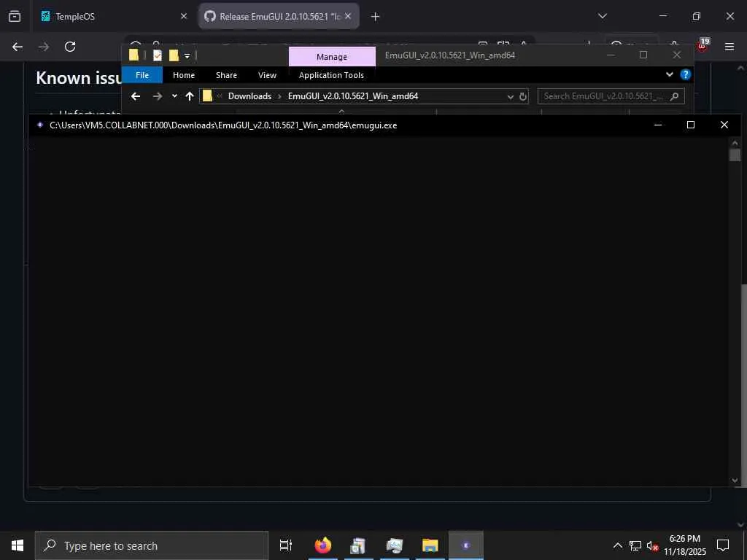Viewport: 747px width, 560px height.
Task: Switch to the TempleOS browser tab
Action: tap(115, 16)
